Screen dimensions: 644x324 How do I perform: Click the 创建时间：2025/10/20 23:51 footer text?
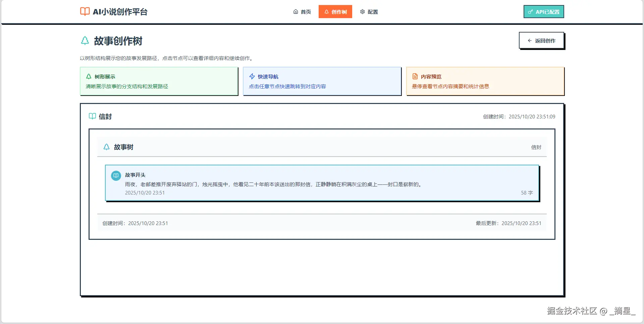click(135, 223)
